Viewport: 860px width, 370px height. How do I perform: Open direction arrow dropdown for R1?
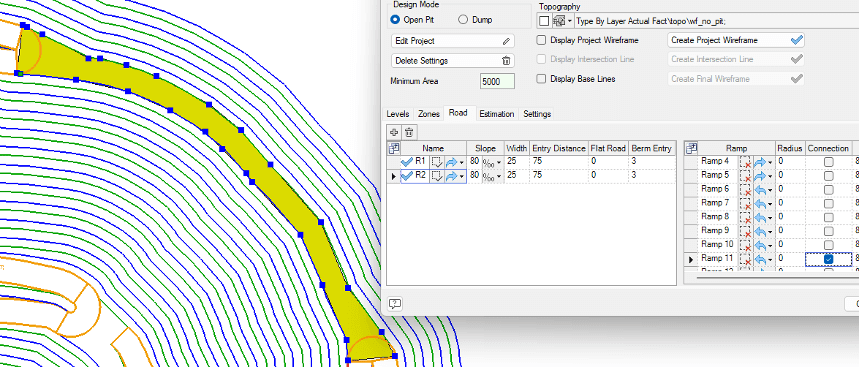tap(462, 162)
